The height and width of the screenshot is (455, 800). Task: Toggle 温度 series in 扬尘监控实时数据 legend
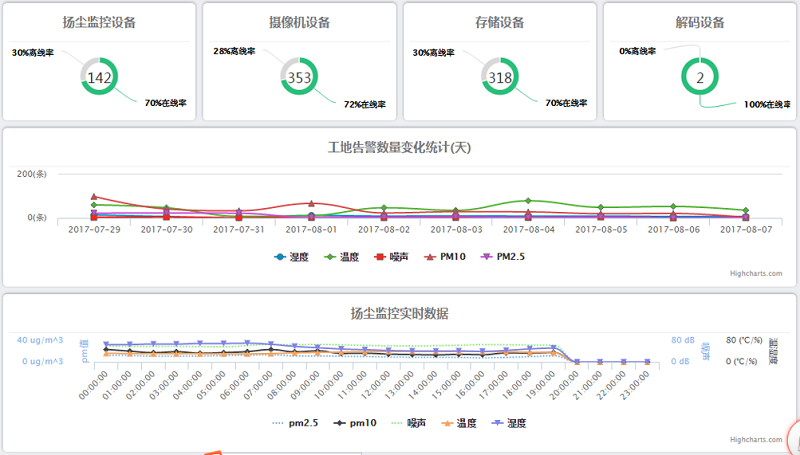459,423
